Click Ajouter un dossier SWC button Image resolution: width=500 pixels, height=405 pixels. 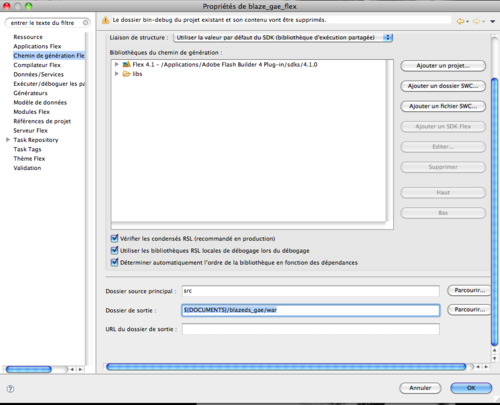click(x=443, y=86)
